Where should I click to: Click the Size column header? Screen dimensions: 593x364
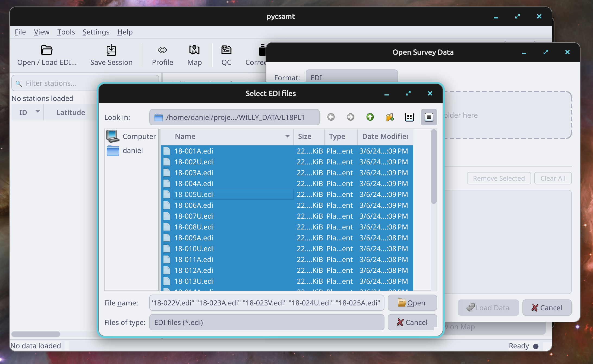coord(309,136)
